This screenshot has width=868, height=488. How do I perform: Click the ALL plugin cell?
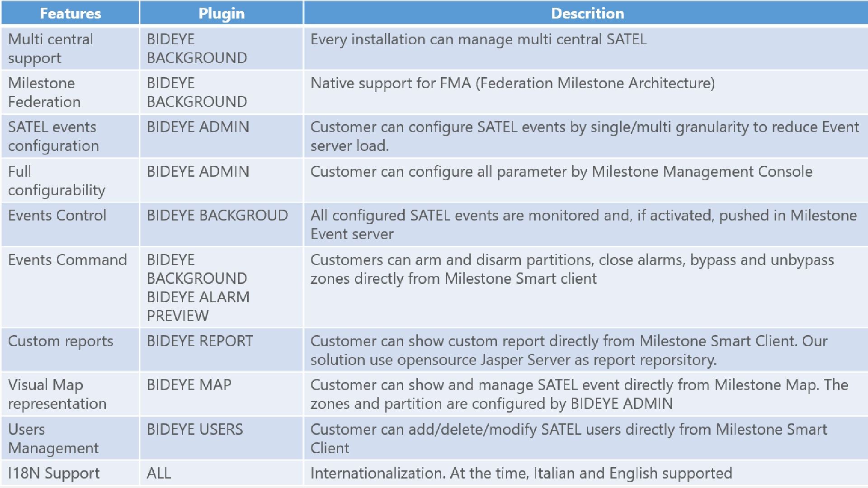[222, 473]
